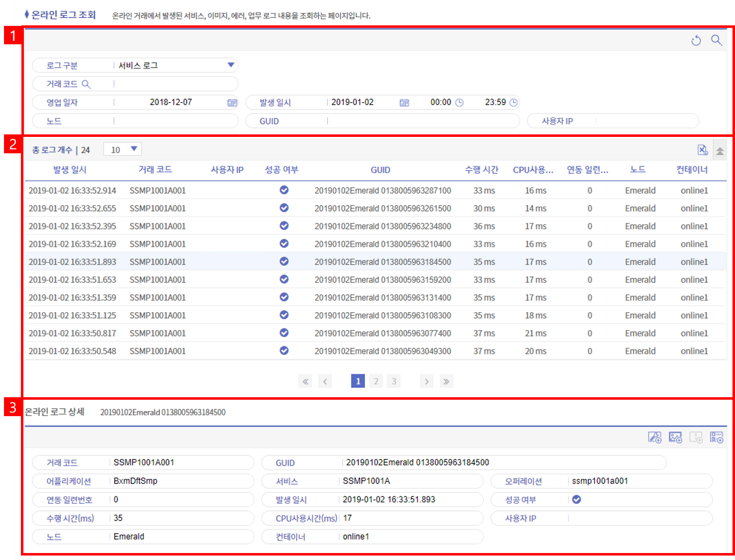
Task: Click the 총 로그 개수 24 label
Action: [61, 150]
